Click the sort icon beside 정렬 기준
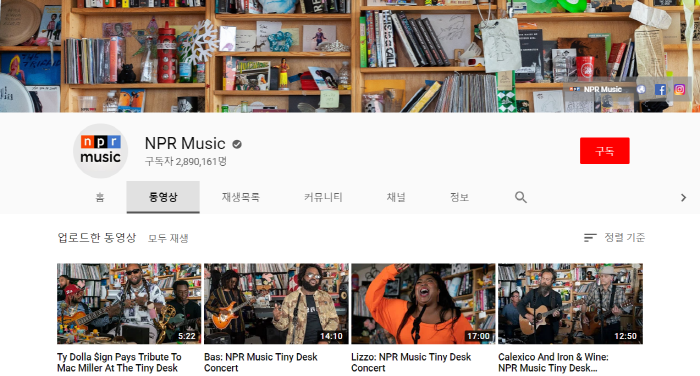700x376 pixels. (590, 238)
